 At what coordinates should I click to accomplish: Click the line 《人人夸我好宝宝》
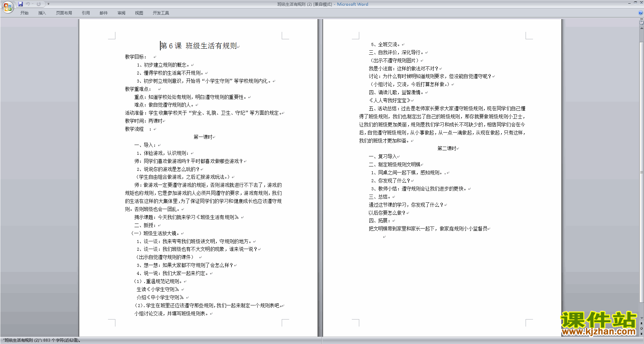point(389,100)
